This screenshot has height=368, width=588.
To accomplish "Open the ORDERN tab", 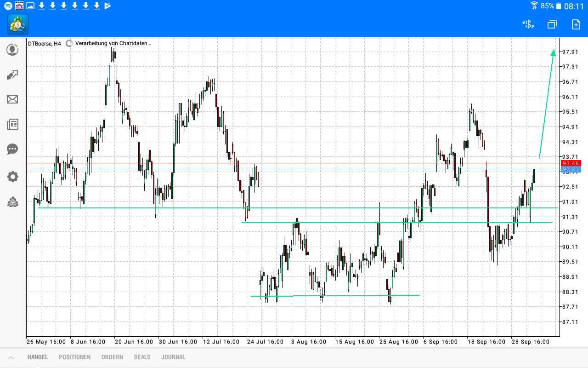I will pyautogui.click(x=112, y=356).
